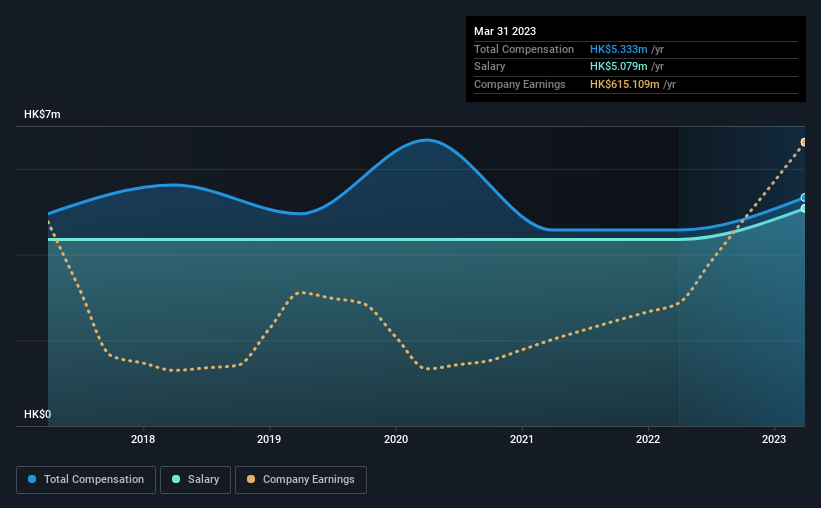Click the teal Salary legend dot

(176, 479)
